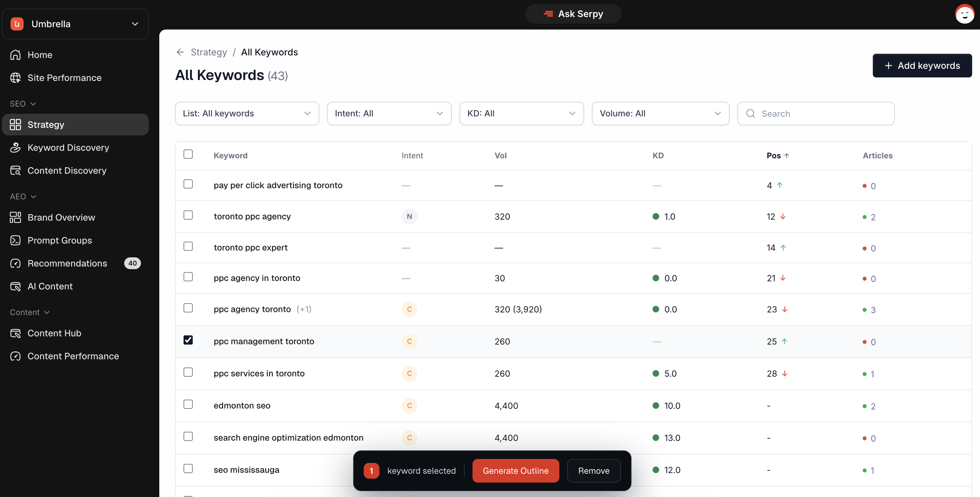Click the Content Performance icon
Viewport: 980px width, 497px height.
tap(15, 356)
